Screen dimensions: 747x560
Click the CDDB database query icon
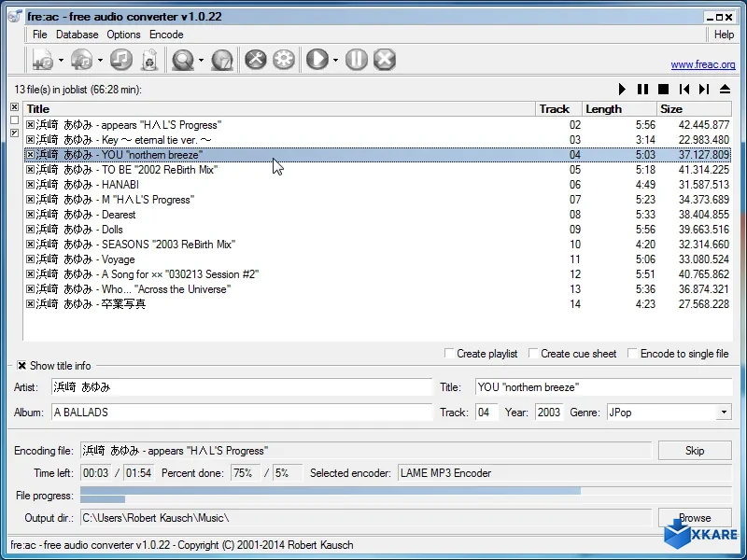(183, 60)
